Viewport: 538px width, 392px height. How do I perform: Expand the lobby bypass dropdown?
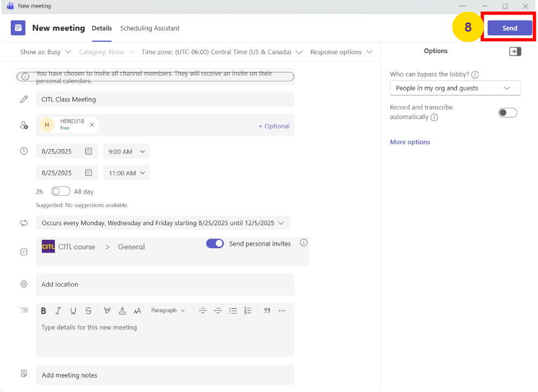pyautogui.click(x=455, y=88)
